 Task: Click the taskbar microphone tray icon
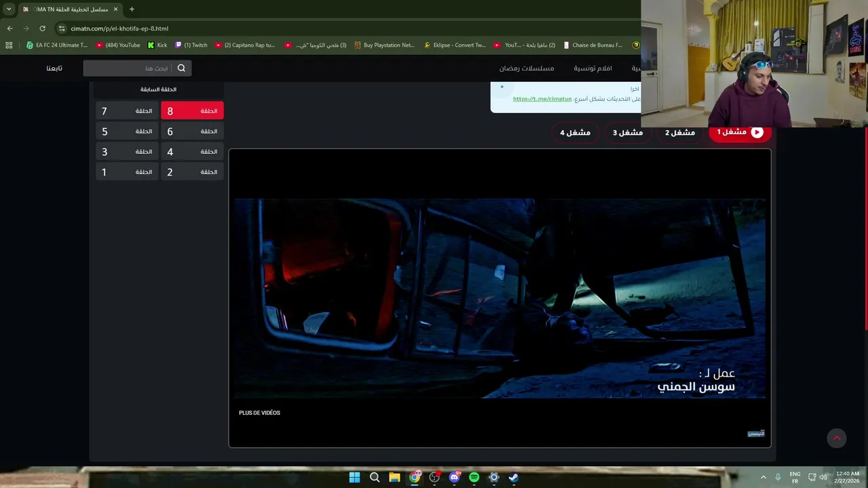(778, 477)
